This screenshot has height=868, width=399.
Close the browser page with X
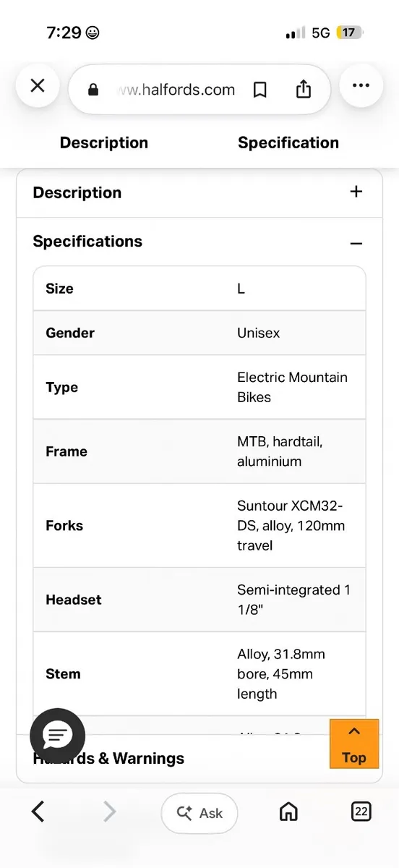[38, 86]
